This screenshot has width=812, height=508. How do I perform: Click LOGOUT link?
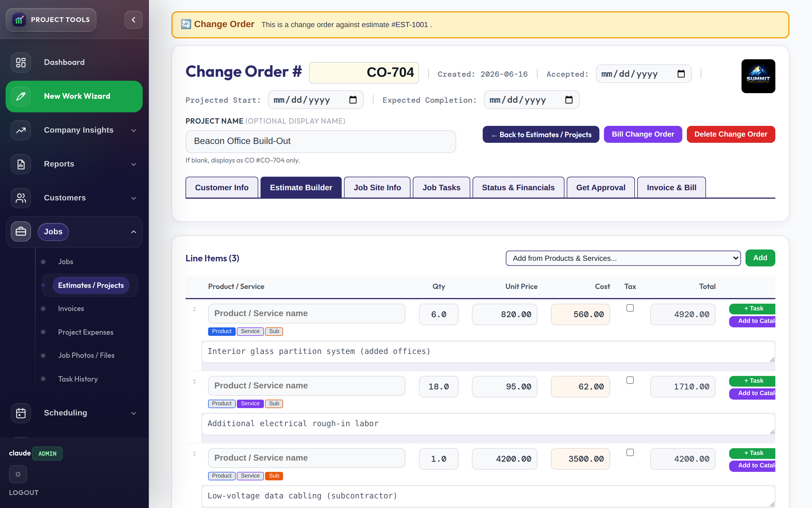pyautogui.click(x=23, y=492)
